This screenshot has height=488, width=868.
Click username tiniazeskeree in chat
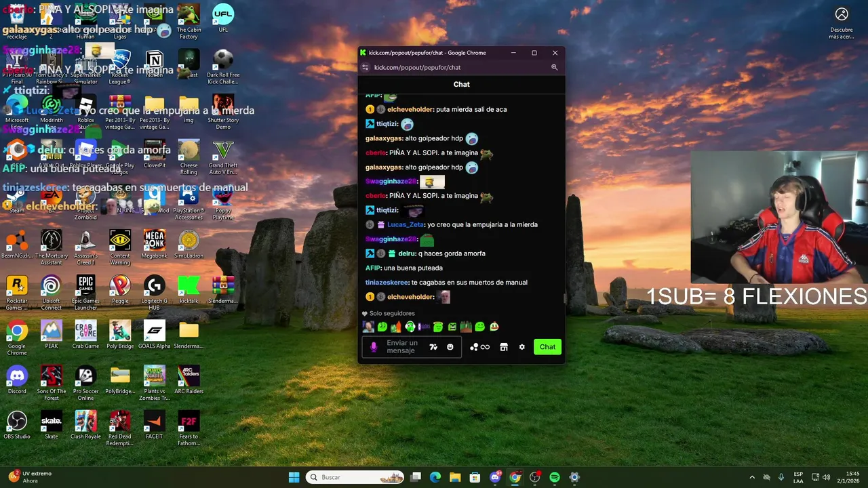[x=387, y=282]
